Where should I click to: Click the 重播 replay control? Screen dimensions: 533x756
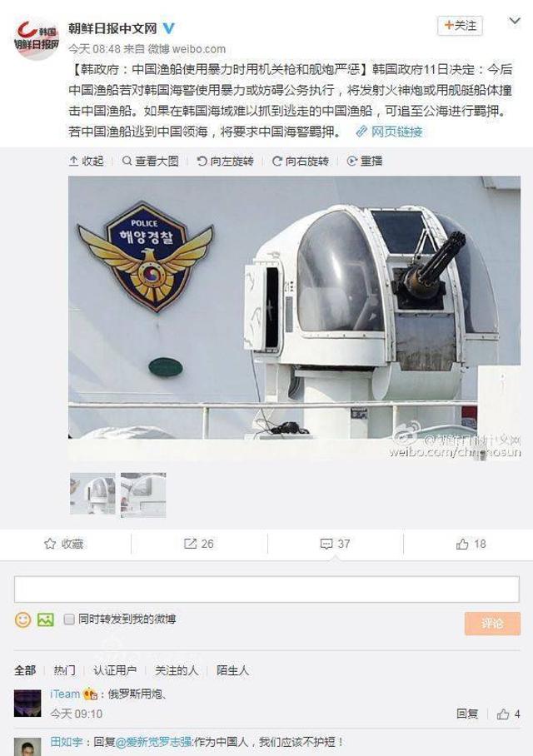tap(365, 161)
